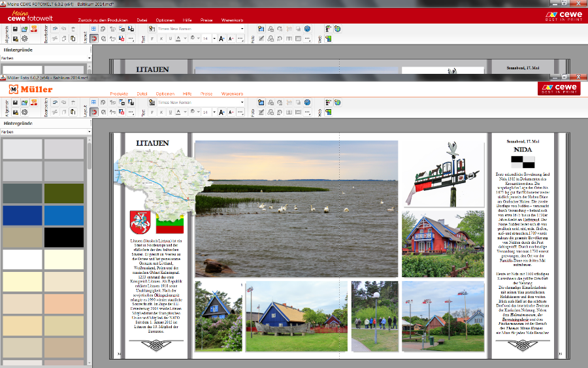This screenshot has height=368, width=588.
Task: Open the font size 14 dropdown
Action: tap(213, 112)
